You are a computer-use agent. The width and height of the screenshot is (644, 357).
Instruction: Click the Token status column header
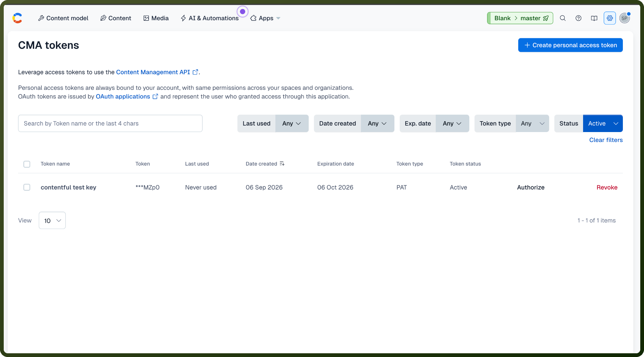tap(465, 164)
